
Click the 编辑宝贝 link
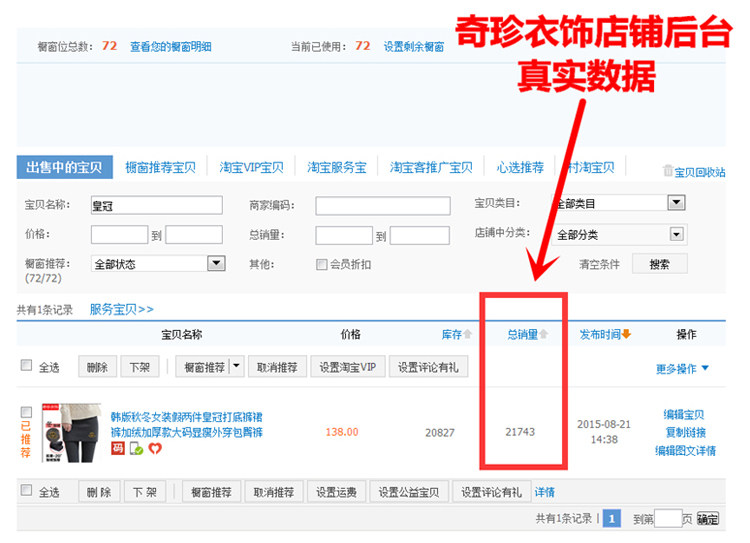684,414
